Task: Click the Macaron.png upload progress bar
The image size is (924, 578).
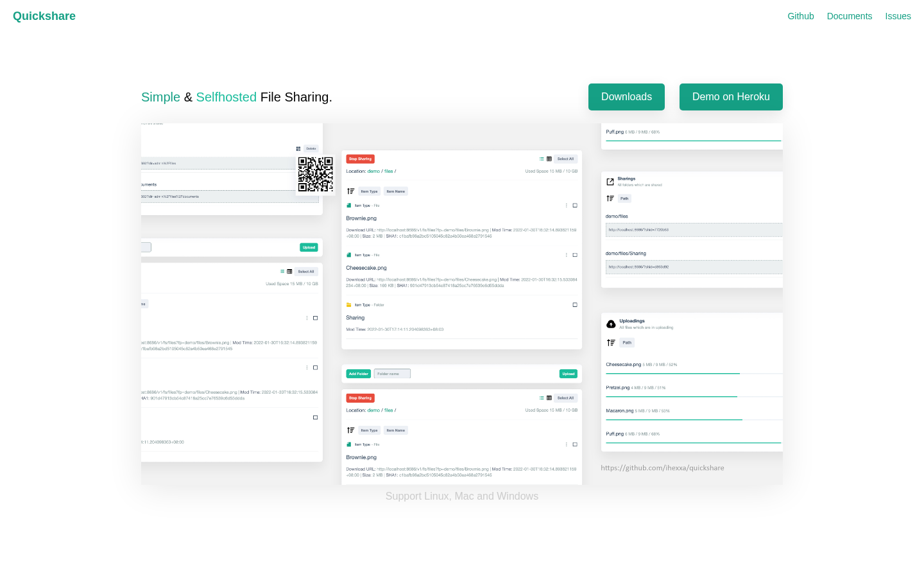Action: [694, 419]
